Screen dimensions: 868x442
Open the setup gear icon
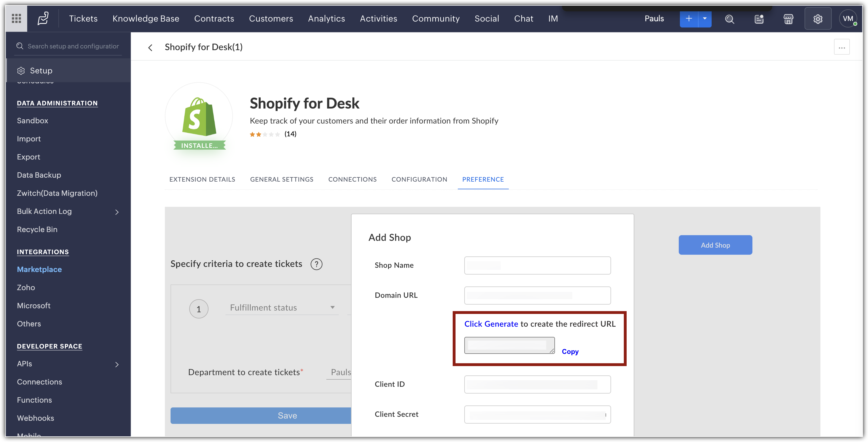tap(818, 19)
